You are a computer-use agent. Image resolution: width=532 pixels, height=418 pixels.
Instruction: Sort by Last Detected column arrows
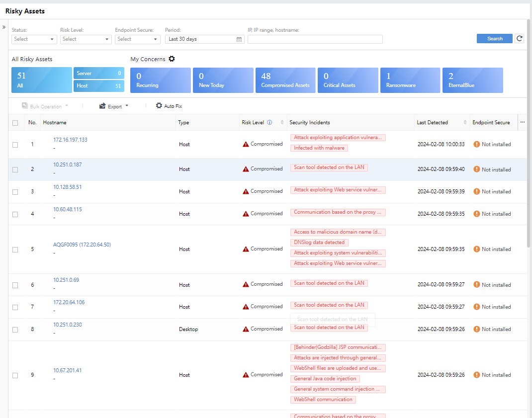coord(465,123)
